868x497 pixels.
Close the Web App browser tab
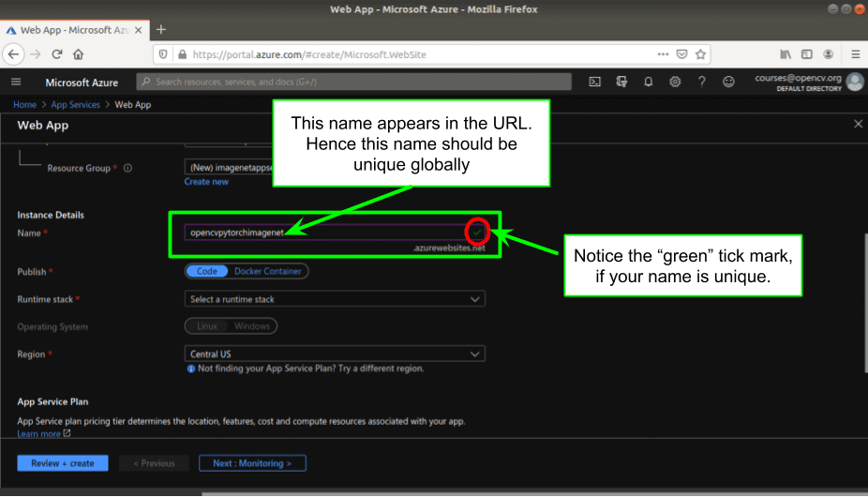[x=139, y=30]
